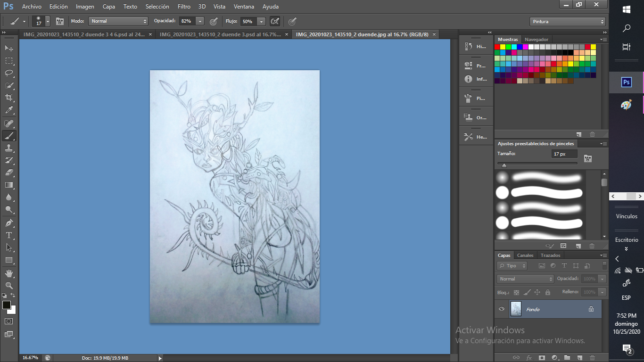Open the Filtro menu

point(184,7)
